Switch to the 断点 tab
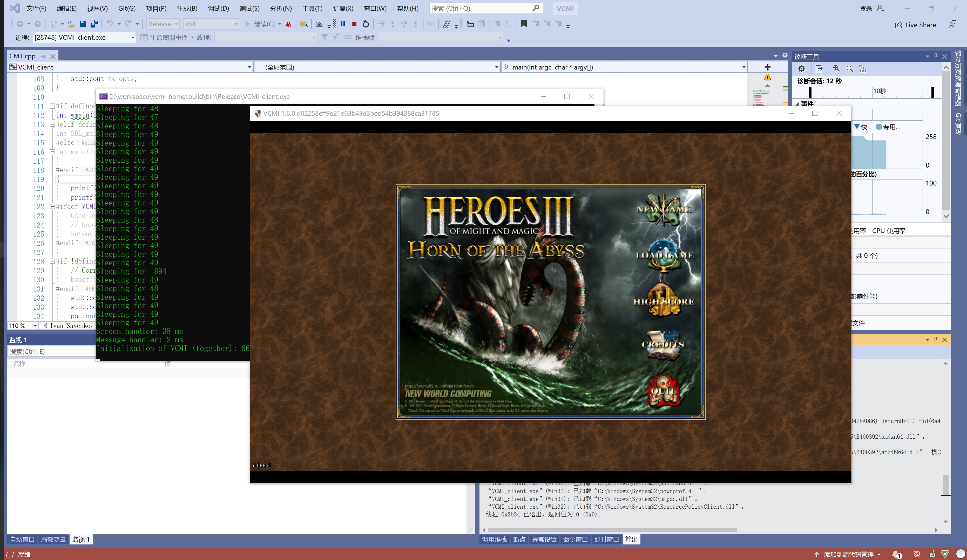The height and width of the screenshot is (560, 967). [x=519, y=539]
